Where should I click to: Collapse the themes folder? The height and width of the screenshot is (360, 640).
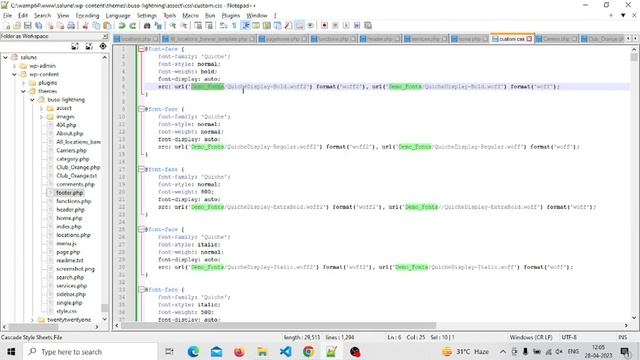[23, 91]
